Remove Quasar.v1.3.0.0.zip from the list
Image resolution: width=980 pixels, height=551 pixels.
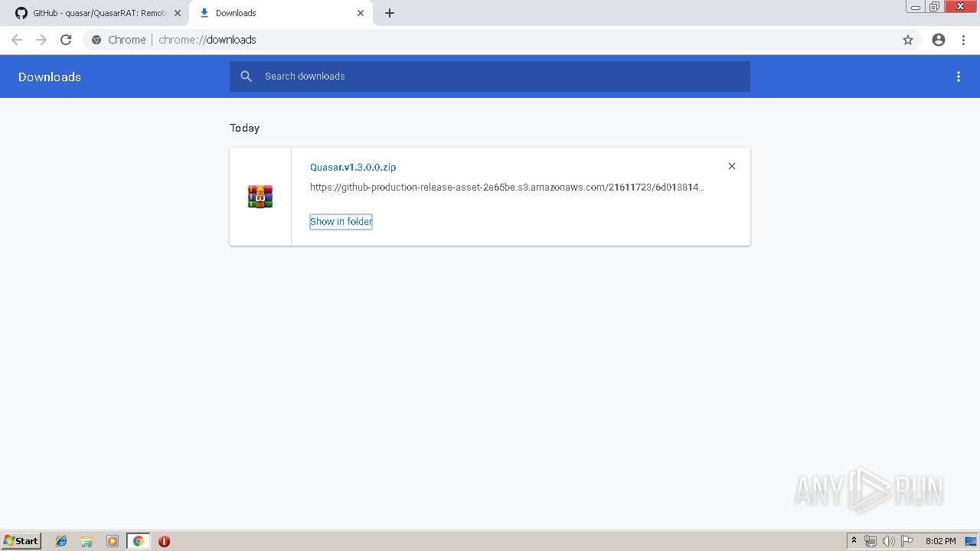(x=732, y=166)
